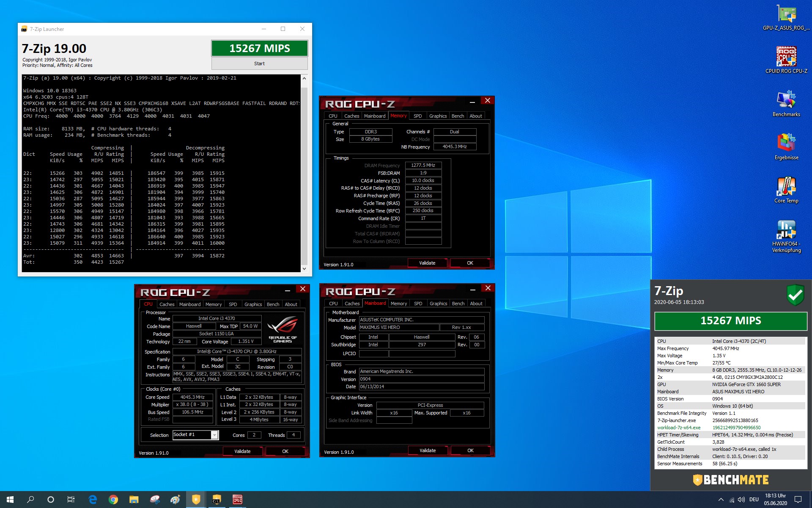Image resolution: width=812 pixels, height=508 pixels.
Task: Open File Explorer from taskbar
Action: (134, 500)
